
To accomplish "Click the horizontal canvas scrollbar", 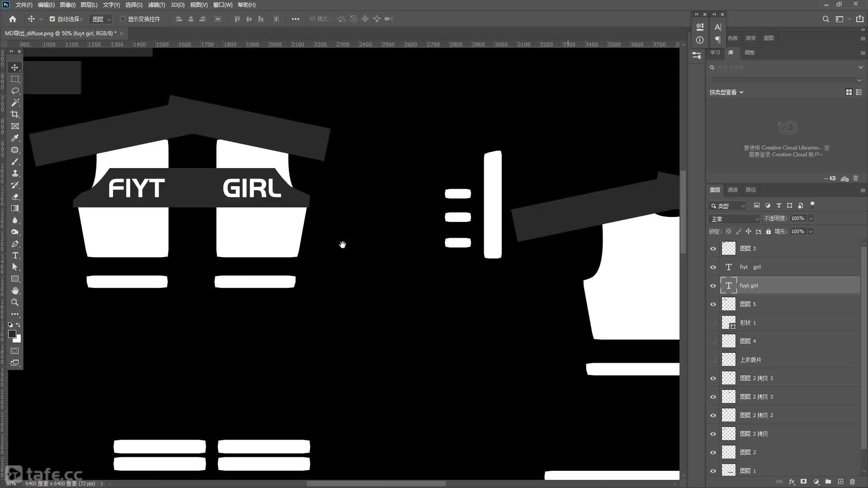I will (376, 483).
